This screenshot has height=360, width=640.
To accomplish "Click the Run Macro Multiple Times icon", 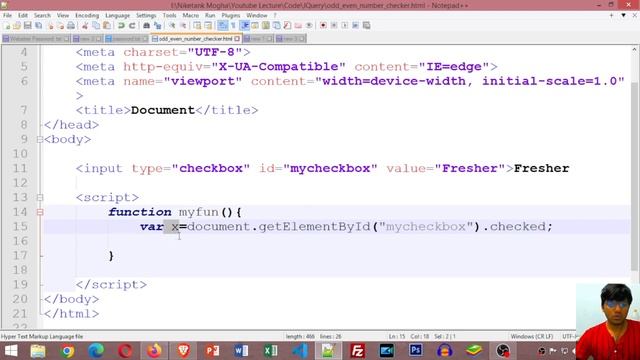I will click(x=356, y=25).
